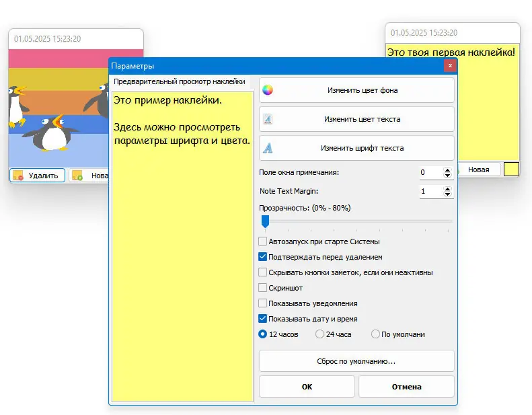Screen dimensions: 532x415
Task: Confirm settings with OK button
Action: click(x=307, y=387)
